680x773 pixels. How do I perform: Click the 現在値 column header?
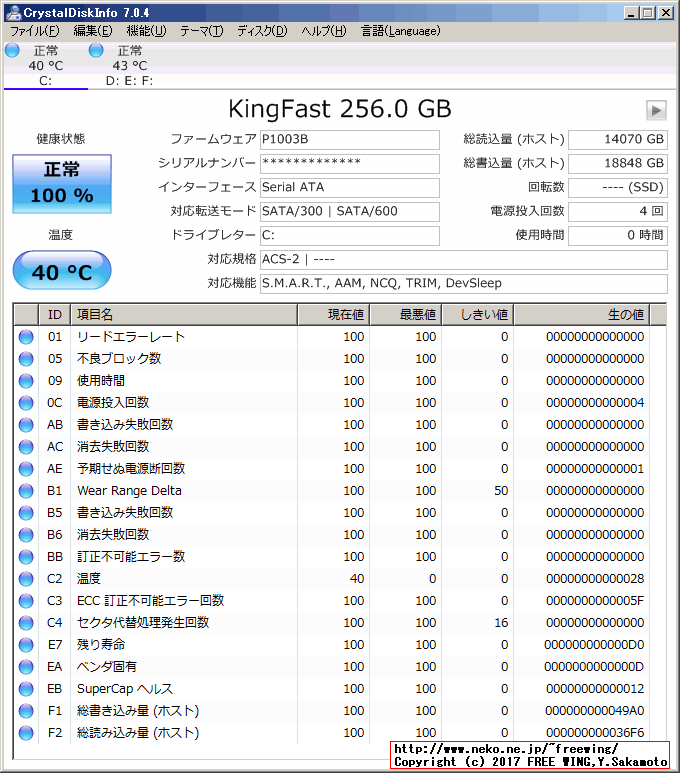click(x=334, y=315)
